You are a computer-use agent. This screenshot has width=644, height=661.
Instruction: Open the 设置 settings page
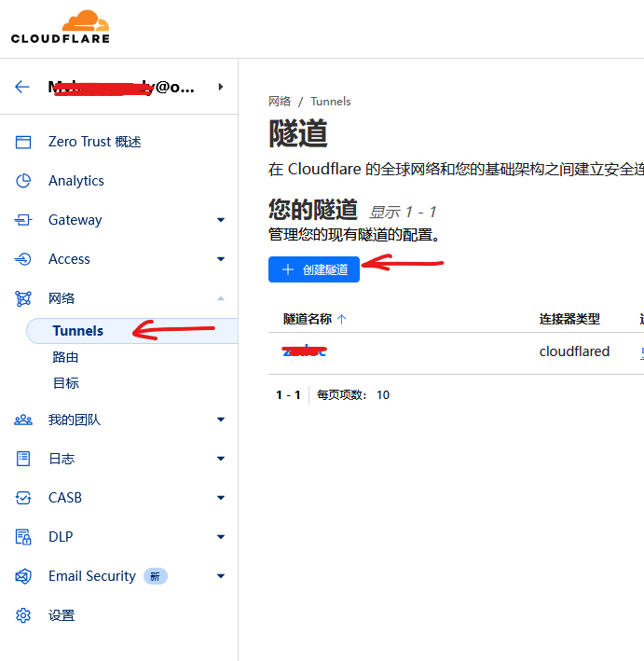point(62,615)
